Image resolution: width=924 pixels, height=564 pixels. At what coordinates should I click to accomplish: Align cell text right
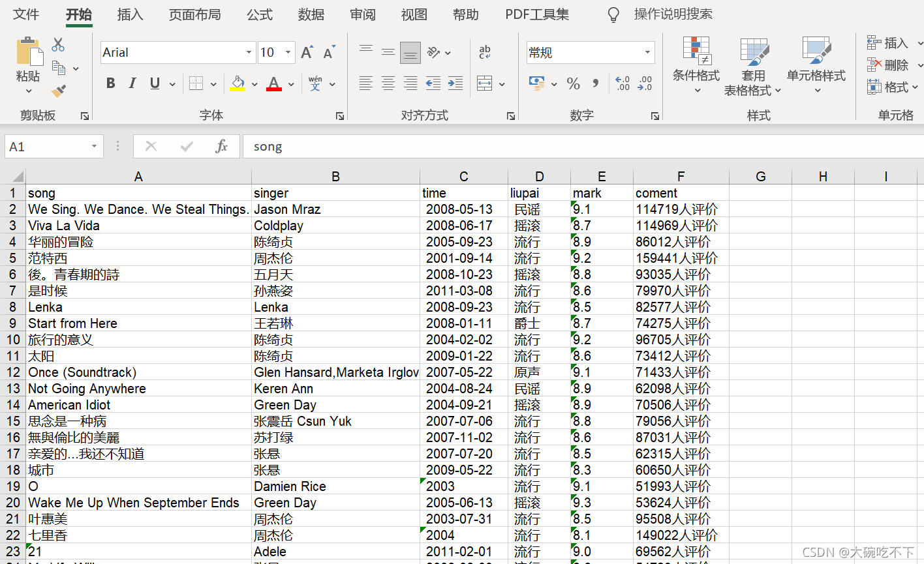pos(410,83)
